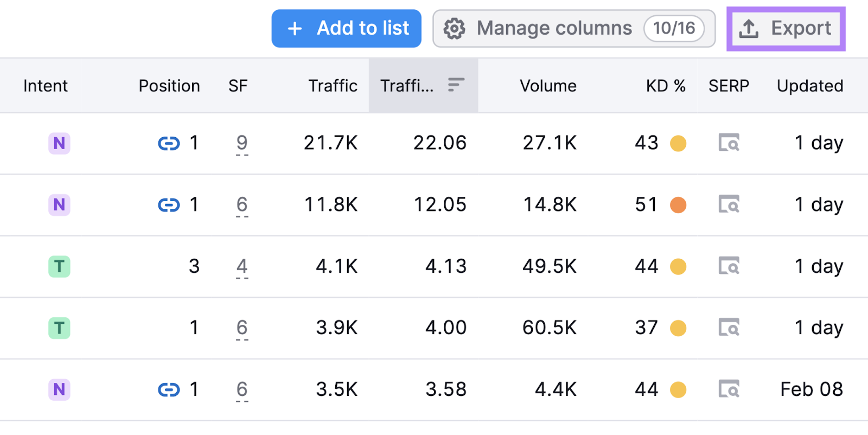Click traffic percent 4.13

pyautogui.click(x=446, y=266)
